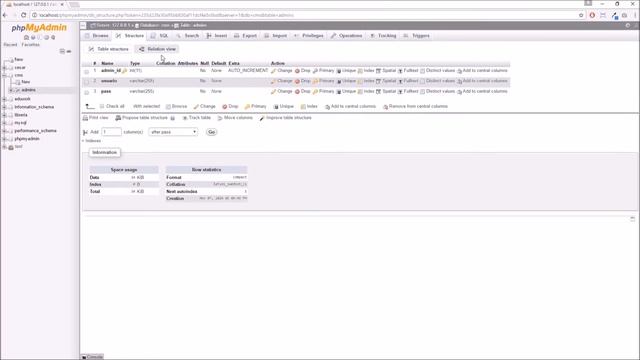This screenshot has width=640, height=360.
Task: Click Index icon for admin_id row
Action: 360,71
